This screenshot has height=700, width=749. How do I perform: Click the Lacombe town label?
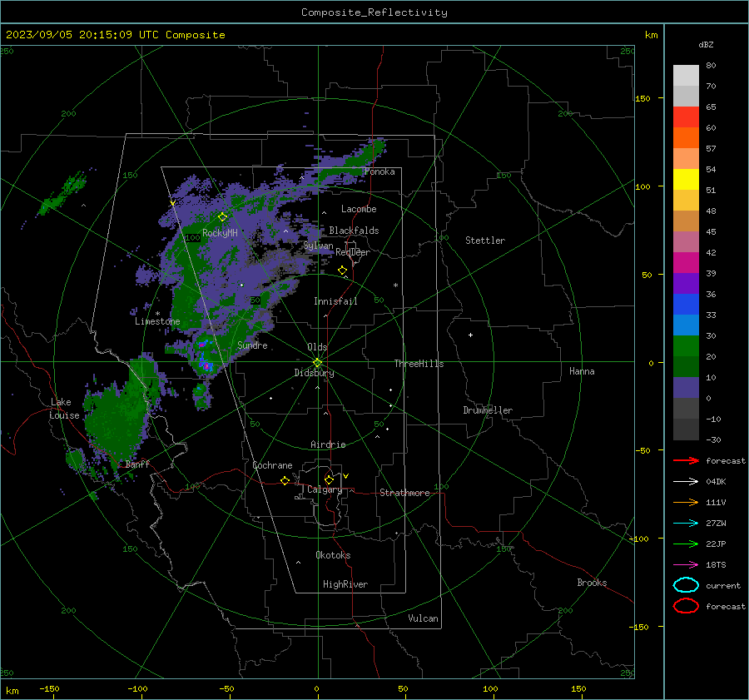coord(359,209)
